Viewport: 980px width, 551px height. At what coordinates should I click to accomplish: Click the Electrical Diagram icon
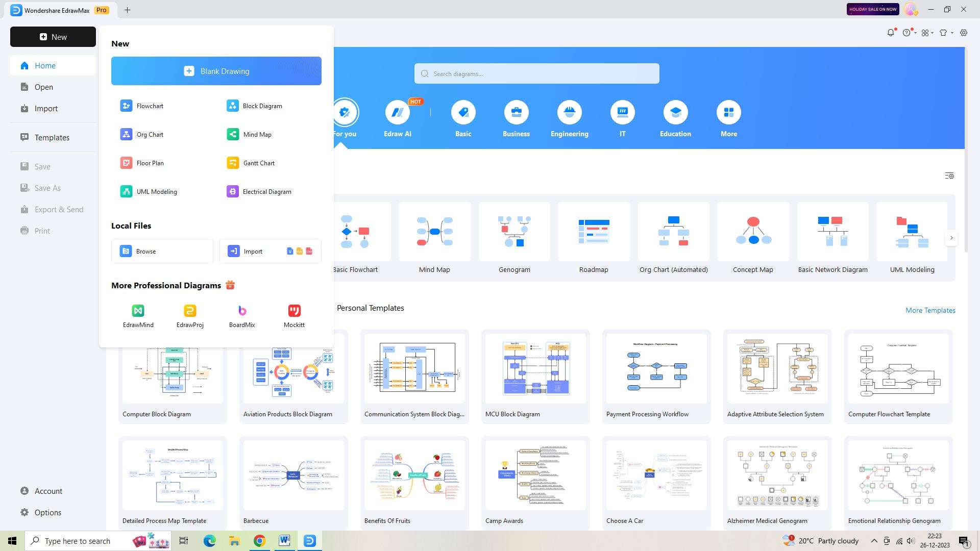(x=233, y=191)
